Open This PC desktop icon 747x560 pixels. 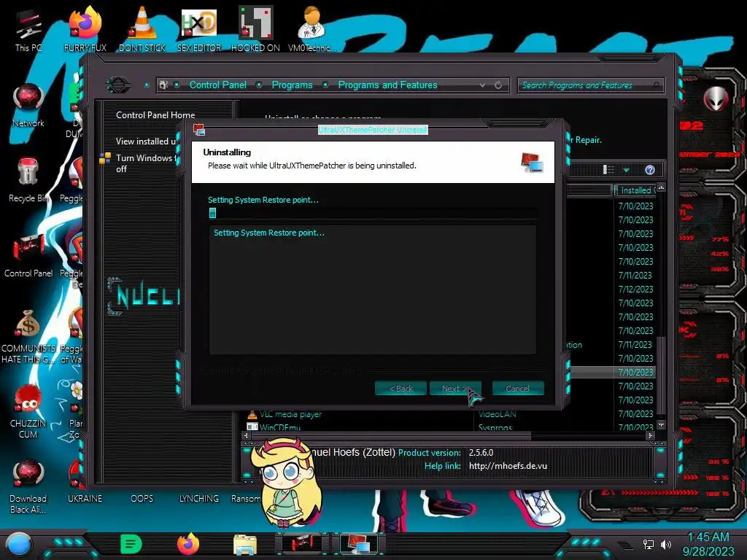pyautogui.click(x=28, y=29)
